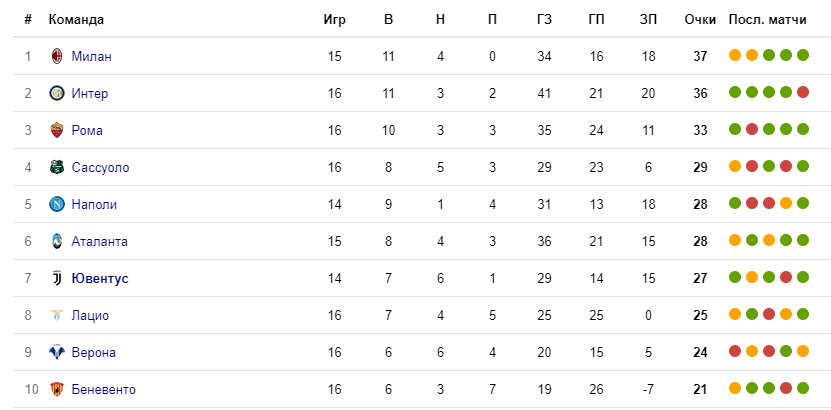This screenshot has width=831, height=410.
Task: Click the Очки column header
Action: point(700,20)
